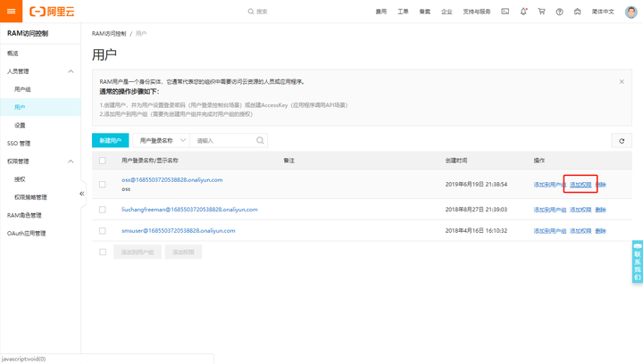Collapse the 人员管理 sidebar section
Viewport: 643px width, 364px height.
tap(71, 71)
